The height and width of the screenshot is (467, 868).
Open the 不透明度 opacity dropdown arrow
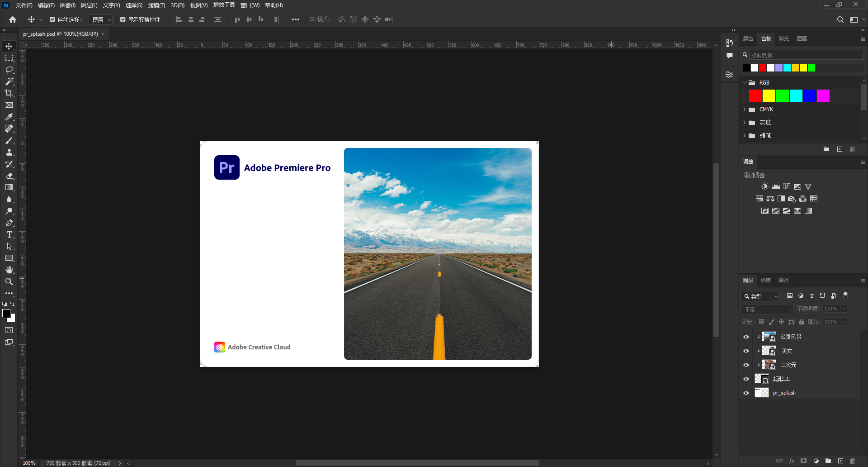(x=844, y=309)
